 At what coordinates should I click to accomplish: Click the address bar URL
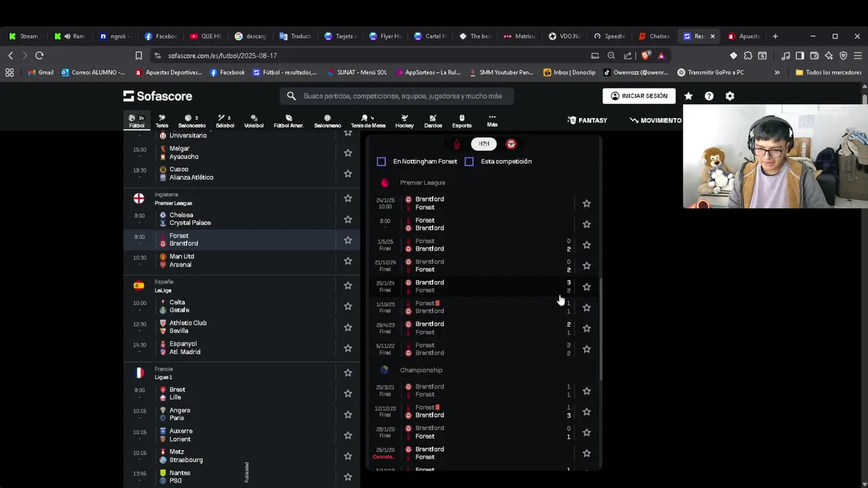click(x=222, y=56)
